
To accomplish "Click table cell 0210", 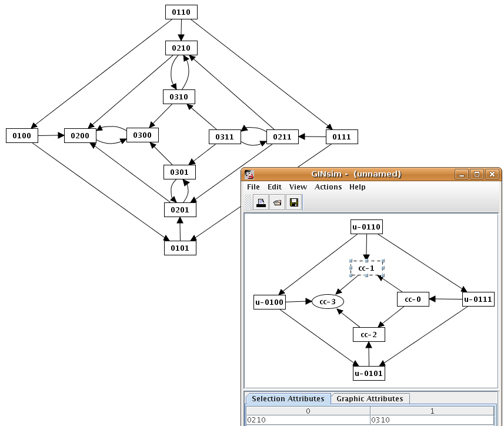I will (308, 420).
